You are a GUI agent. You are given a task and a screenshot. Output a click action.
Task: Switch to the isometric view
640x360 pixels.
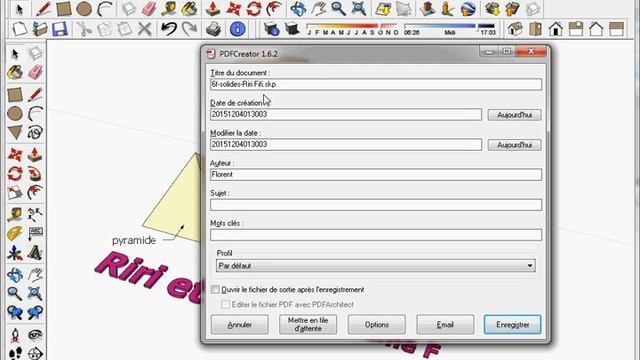515,29
